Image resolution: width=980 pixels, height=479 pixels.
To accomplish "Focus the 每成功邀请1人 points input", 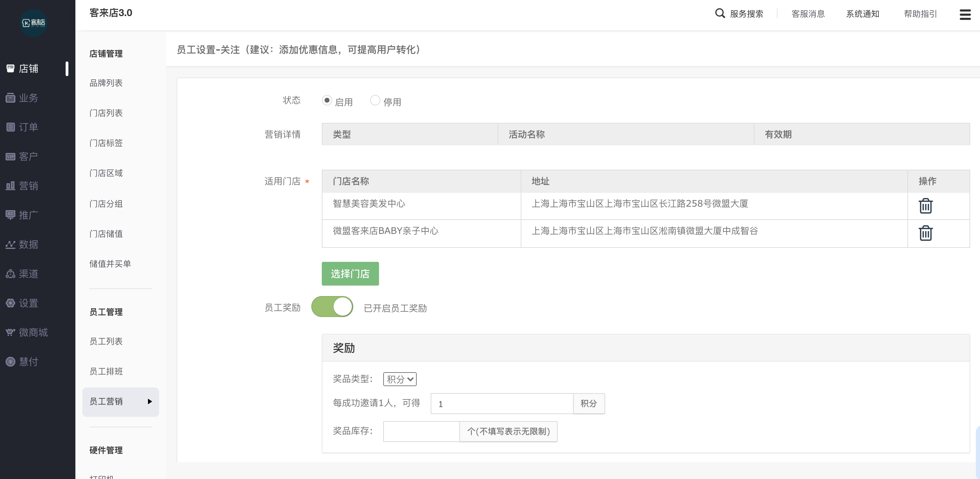I will (502, 404).
